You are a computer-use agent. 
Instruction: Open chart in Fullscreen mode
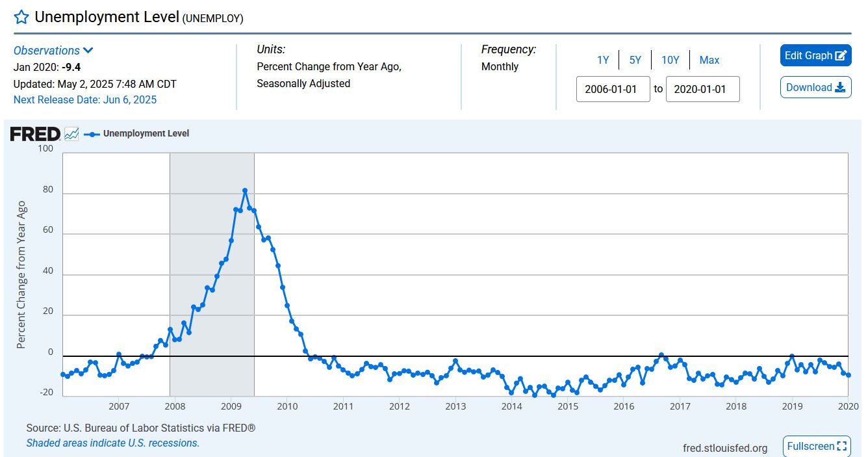(817, 446)
